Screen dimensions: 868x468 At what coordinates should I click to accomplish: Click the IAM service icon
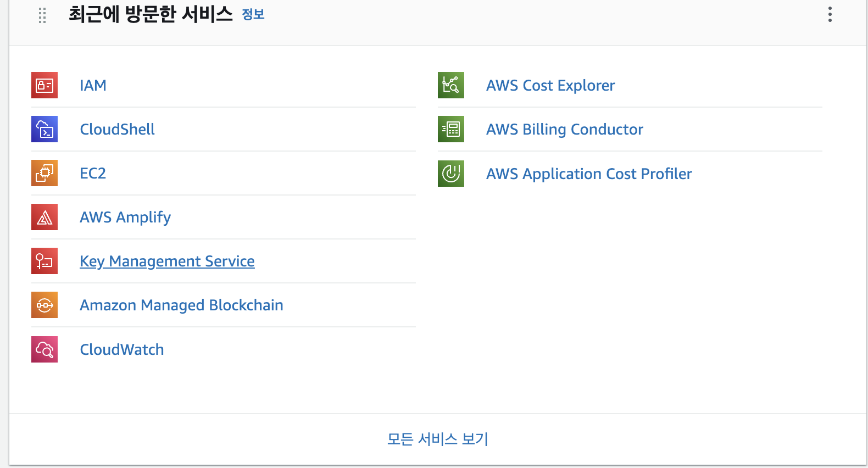pyautogui.click(x=44, y=85)
